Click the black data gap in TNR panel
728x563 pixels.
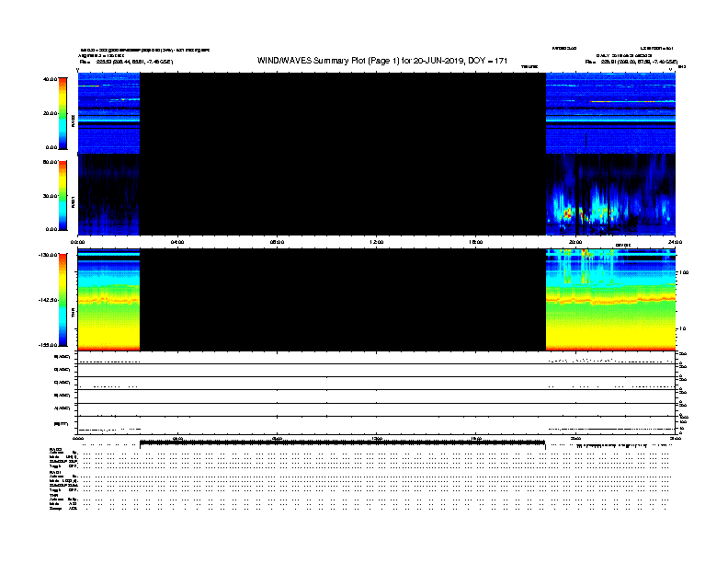[343, 300]
